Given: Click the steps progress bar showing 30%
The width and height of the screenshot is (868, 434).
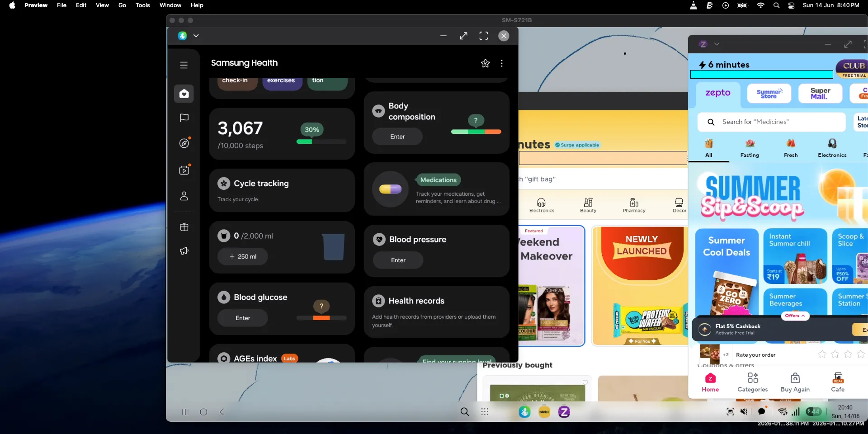Looking at the screenshot, I should pos(321,142).
